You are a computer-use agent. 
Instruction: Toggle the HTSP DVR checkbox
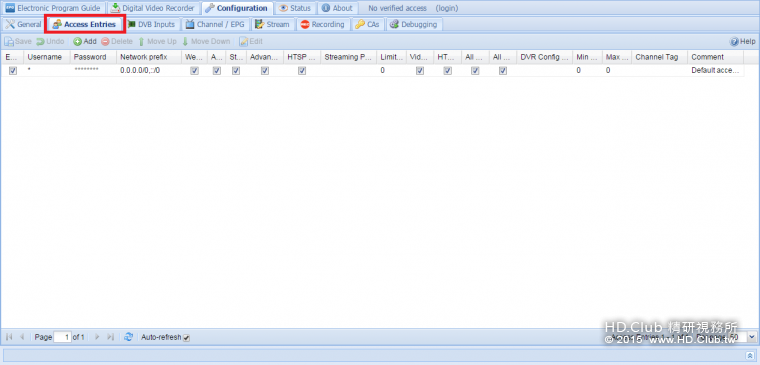[x=447, y=71]
